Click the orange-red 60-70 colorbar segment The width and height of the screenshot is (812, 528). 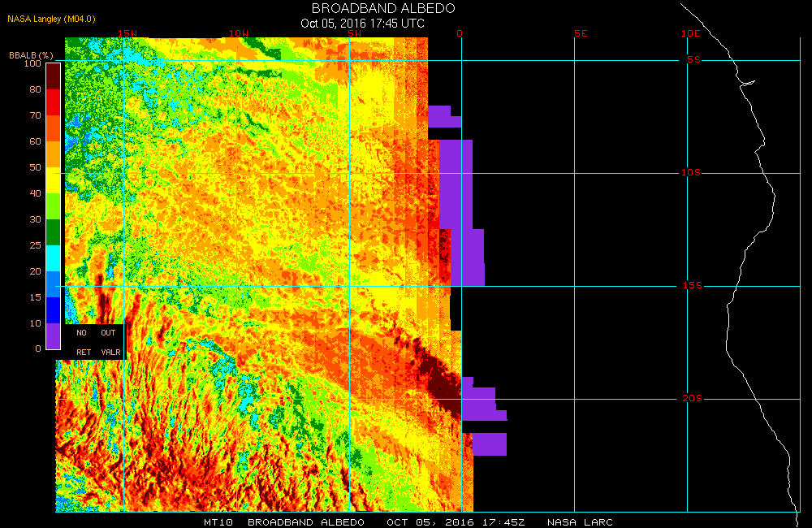point(54,128)
